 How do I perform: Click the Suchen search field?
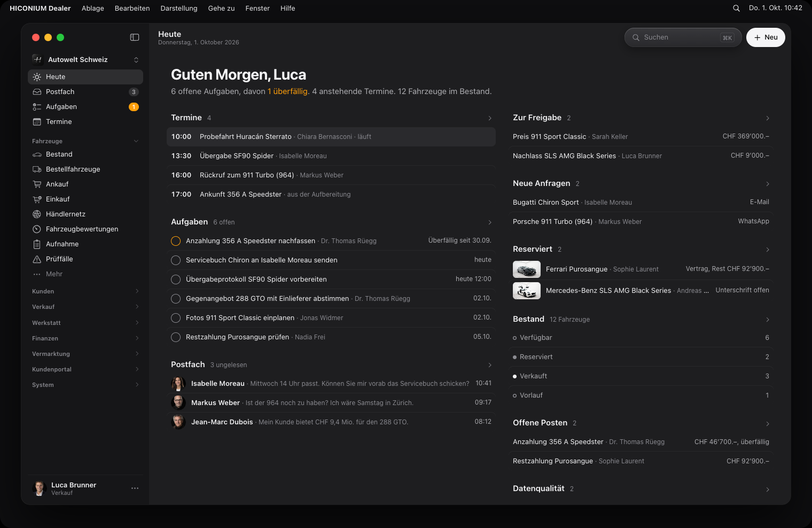click(683, 37)
